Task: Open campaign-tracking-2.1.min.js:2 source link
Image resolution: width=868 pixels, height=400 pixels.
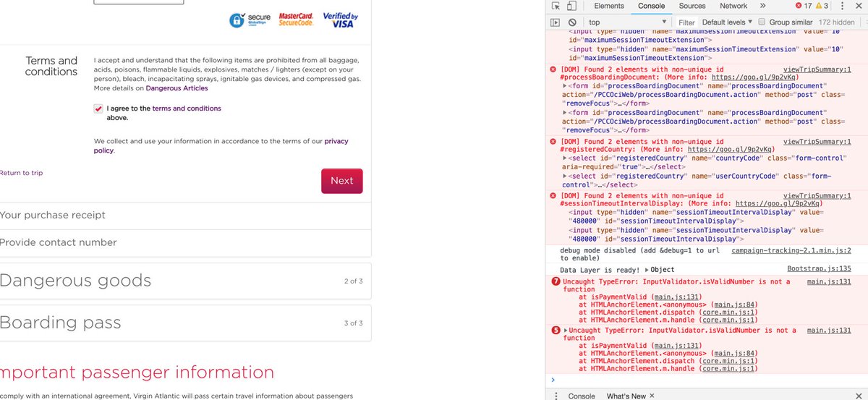Action: point(791,250)
